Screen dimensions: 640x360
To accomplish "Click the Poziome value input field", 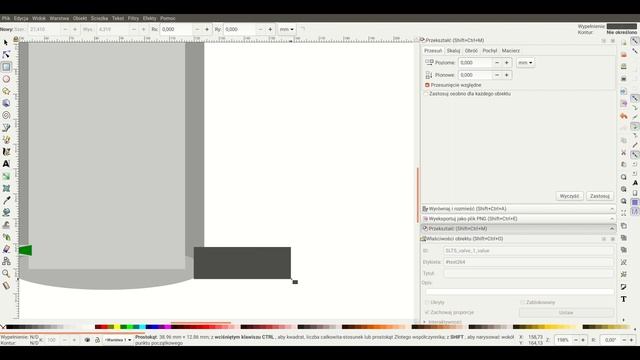I will click(475, 63).
